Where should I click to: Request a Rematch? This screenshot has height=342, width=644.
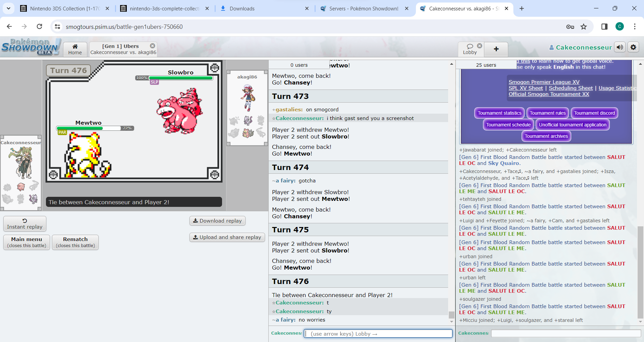pos(75,242)
